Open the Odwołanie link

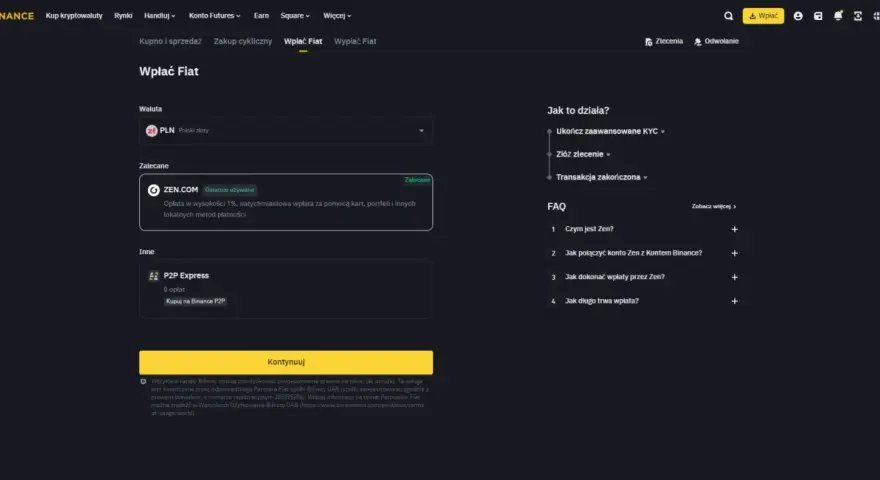(x=716, y=42)
